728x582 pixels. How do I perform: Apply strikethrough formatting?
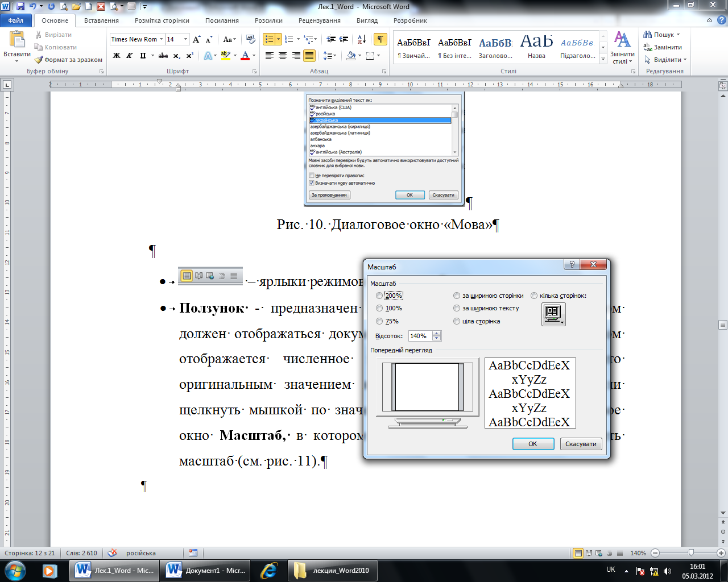pos(163,56)
